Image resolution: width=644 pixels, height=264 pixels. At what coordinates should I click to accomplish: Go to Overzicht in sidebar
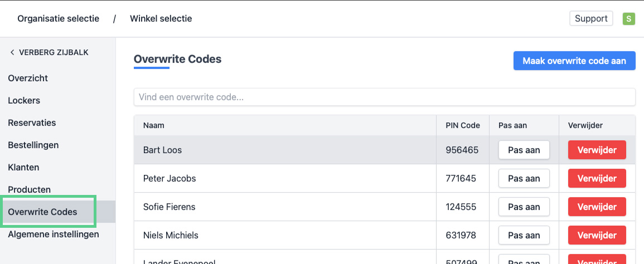28,78
